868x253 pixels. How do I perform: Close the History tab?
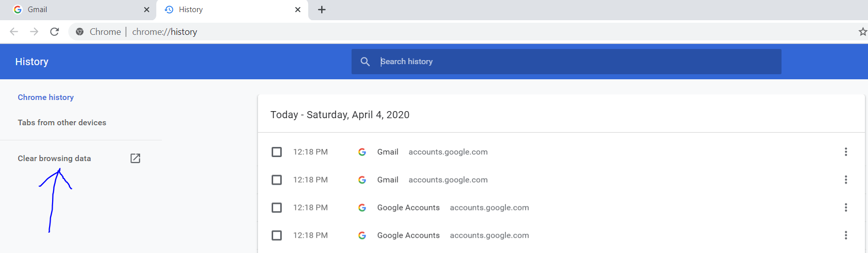[x=298, y=10]
